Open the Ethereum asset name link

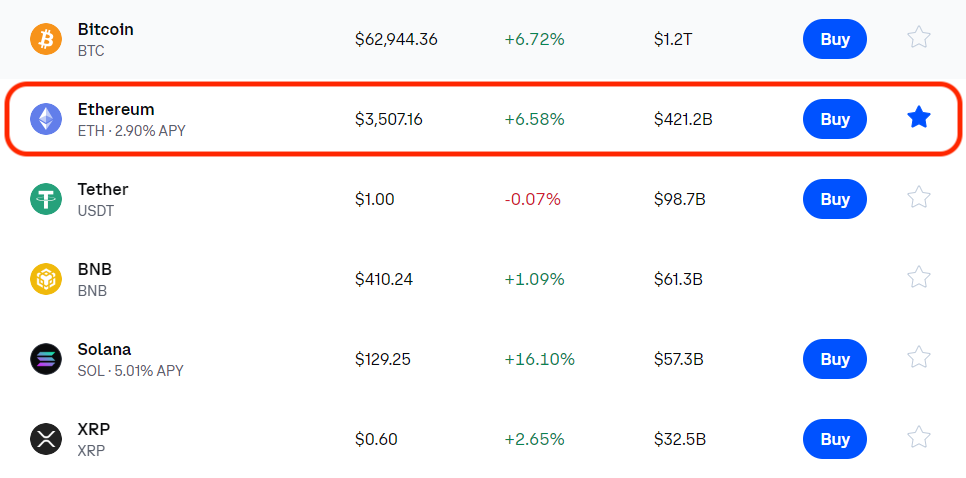click(116, 110)
